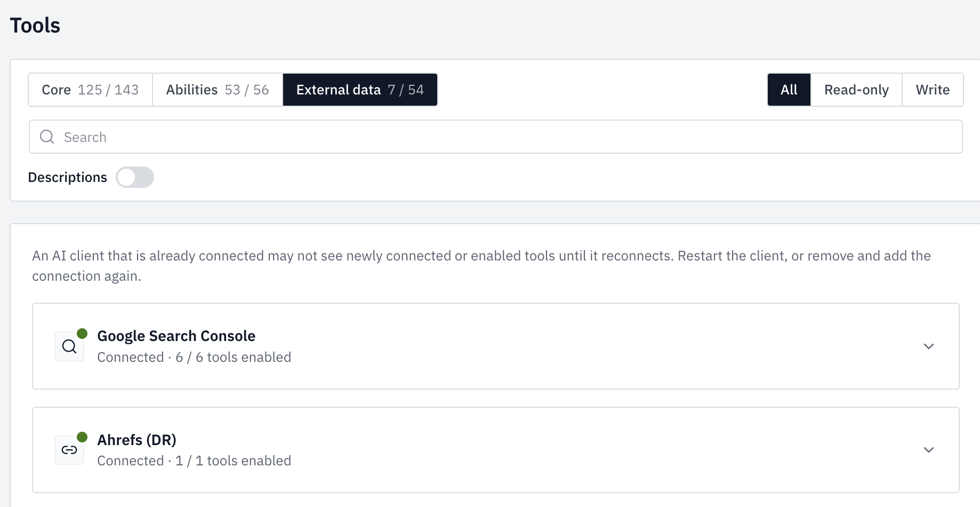Expand the Ahrefs (DR) card chevron
The height and width of the screenshot is (507, 980).
[x=929, y=450]
